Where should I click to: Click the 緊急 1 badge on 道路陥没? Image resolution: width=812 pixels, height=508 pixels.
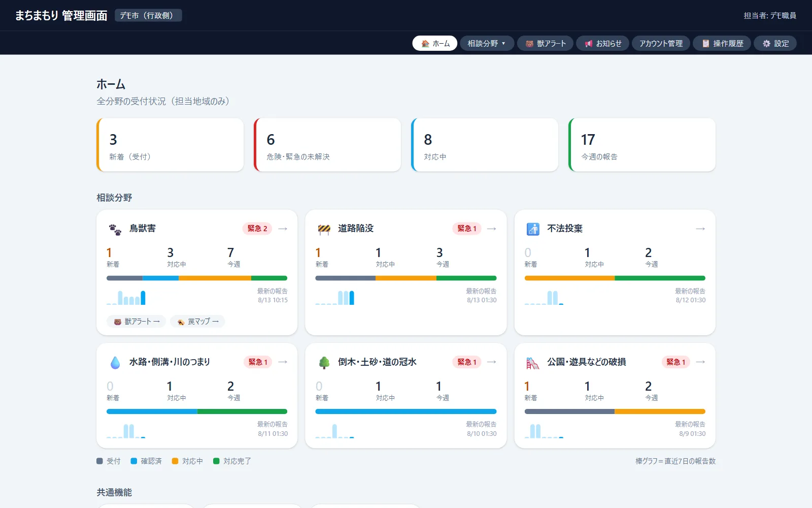click(467, 229)
